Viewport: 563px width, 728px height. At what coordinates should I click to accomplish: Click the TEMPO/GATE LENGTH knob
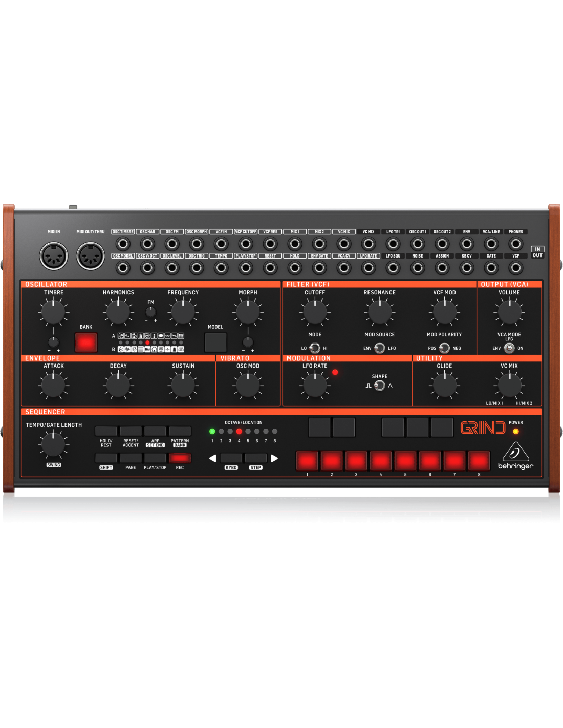point(53,444)
